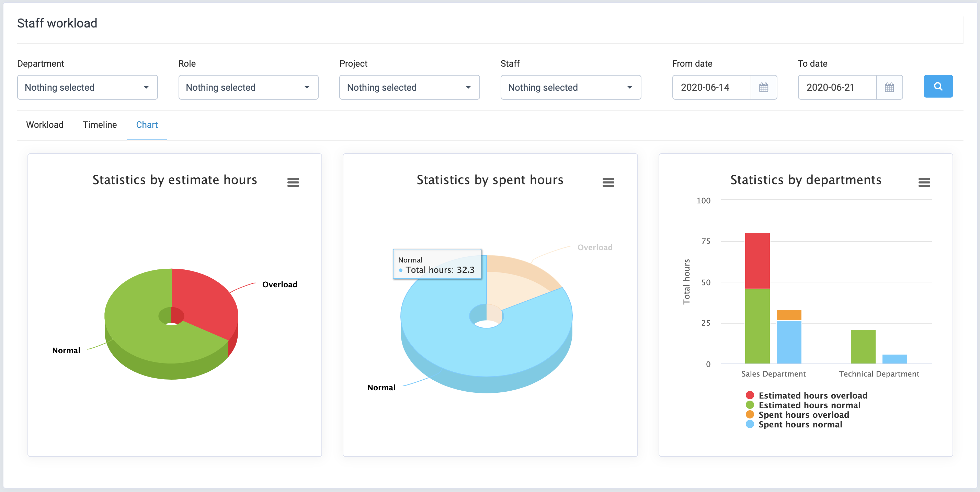Switch to the Workload tab
Image resolution: width=980 pixels, height=492 pixels.
click(x=45, y=124)
